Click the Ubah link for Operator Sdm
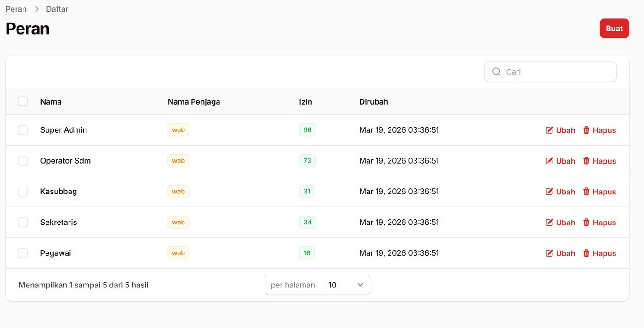This screenshot has height=328, width=644. (x=565, y=161)
